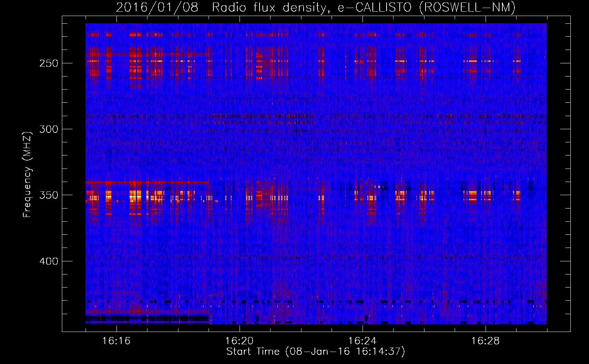Viewport: 589px width, 364px height.
Task: Click the 16:24 time axis label
Action: click(x=362, y=341)
